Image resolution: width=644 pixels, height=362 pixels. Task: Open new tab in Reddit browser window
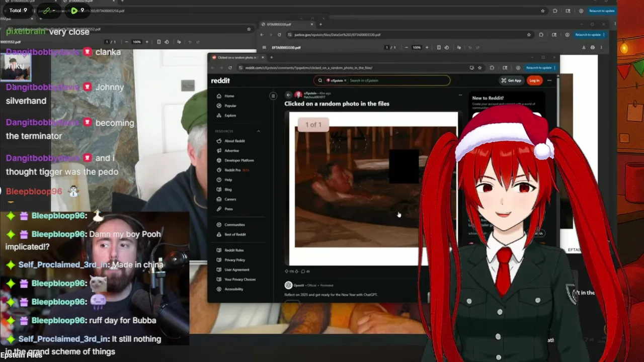(x=271, y=57)
